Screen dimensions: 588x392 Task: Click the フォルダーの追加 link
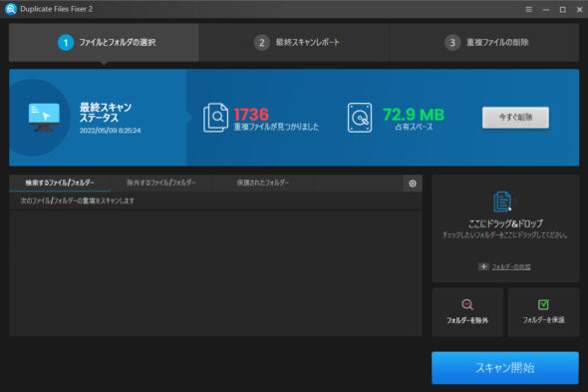[511, 267]
